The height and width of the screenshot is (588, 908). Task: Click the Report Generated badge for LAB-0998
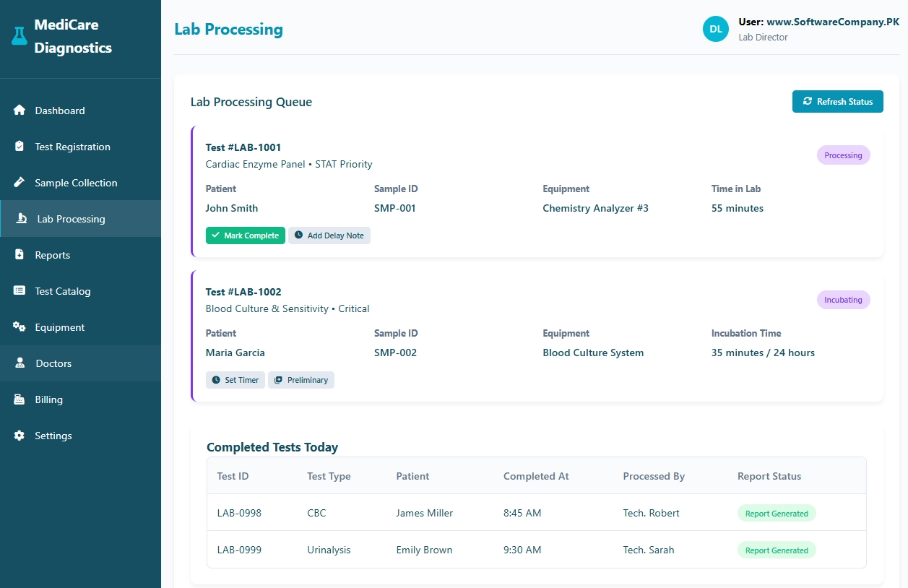point(776,514)
